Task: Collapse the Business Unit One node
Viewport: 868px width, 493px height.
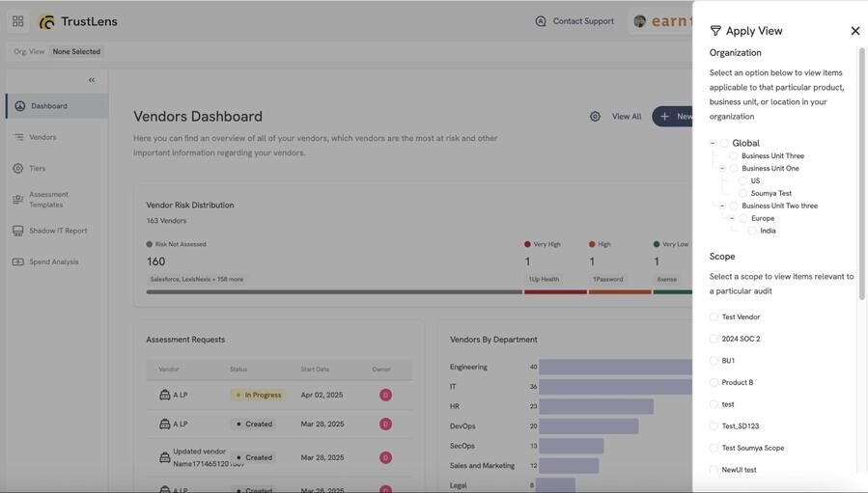Action: point(722,168)
